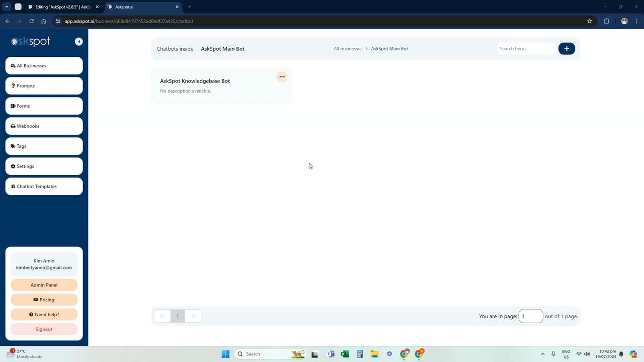Open Settings in the sidebar
The image size is (644, 362).
(44, 166)
